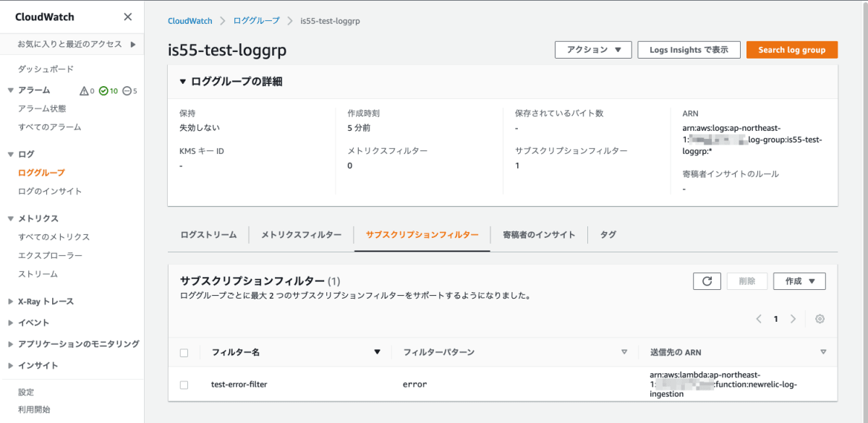Screen dimensions: 868x423
Task: Click the サブスクリプションフィルター count value 1
Action: click(x=517, y=166)
